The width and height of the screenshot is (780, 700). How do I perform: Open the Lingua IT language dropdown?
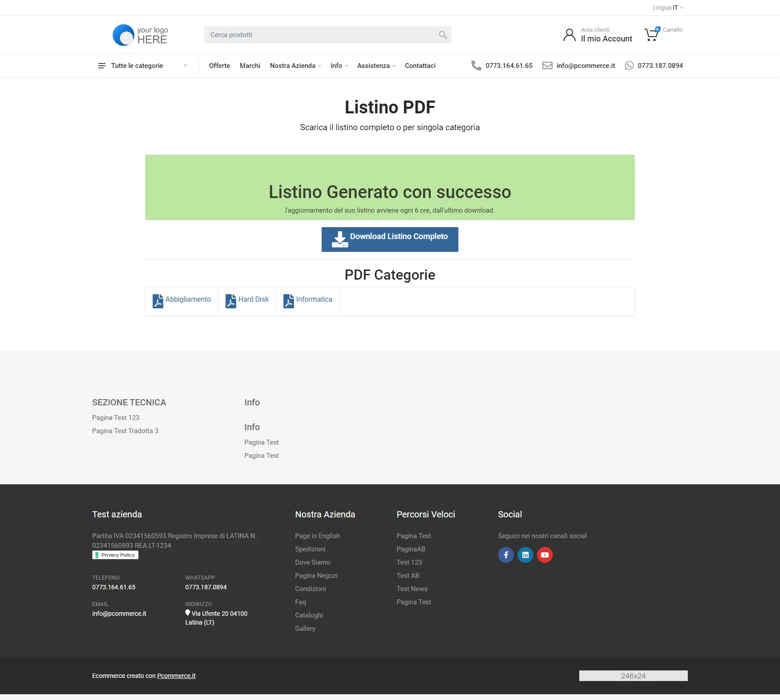pyautogui.click(x=668, y=7)
